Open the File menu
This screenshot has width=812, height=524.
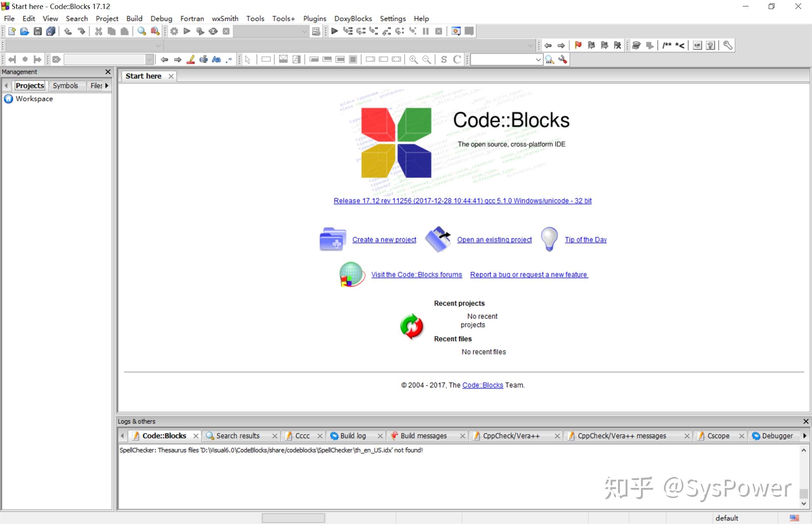(x=9, y=18)
